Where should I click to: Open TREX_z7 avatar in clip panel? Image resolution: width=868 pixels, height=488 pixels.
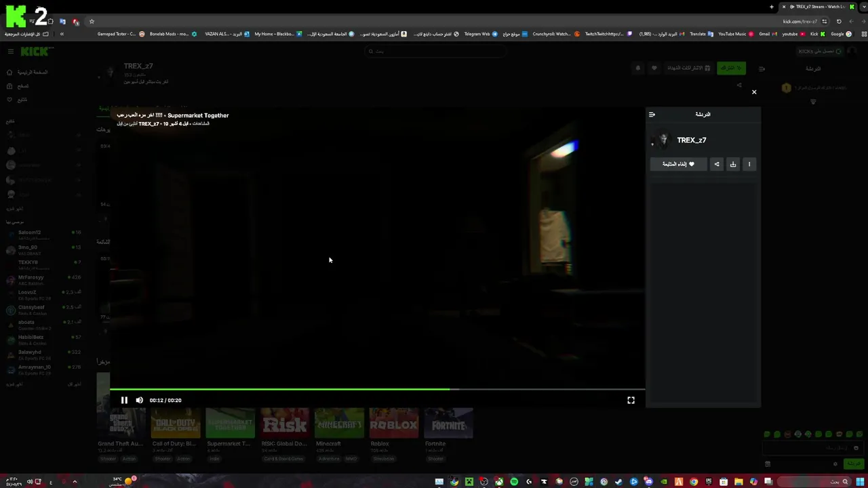pyautogui.click(x=663, y=140)
